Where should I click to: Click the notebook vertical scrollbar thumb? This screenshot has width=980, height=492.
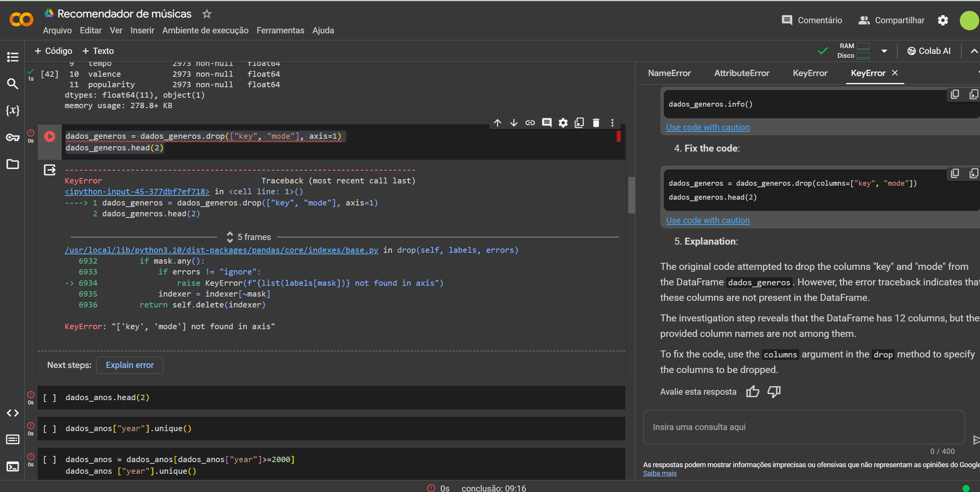coord(631,195)
